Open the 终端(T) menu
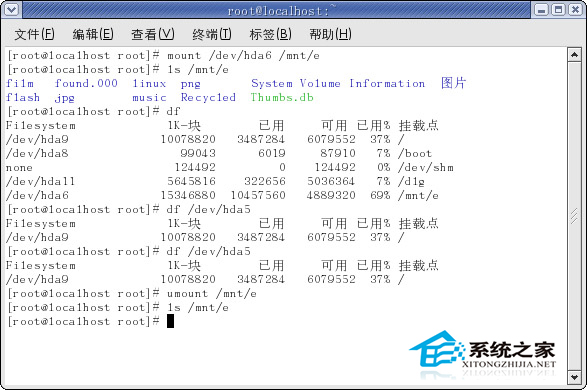This screenshot has width=587, height=390. click(212, 34)
